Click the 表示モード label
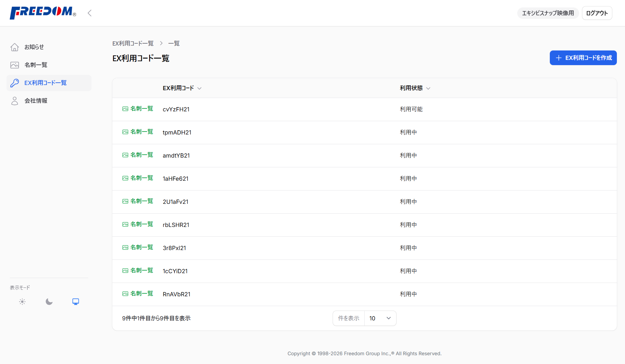625x364 pixels. point(20,288)
